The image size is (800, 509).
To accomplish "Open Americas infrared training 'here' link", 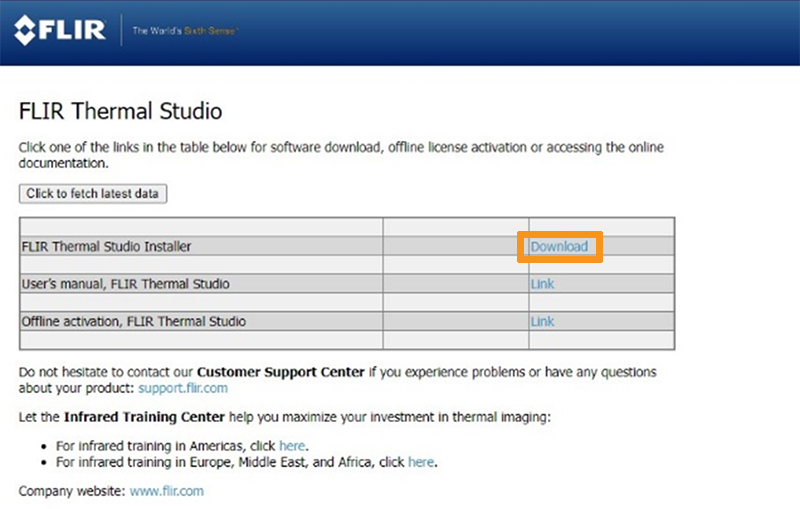I will click(x=292, y=446).
